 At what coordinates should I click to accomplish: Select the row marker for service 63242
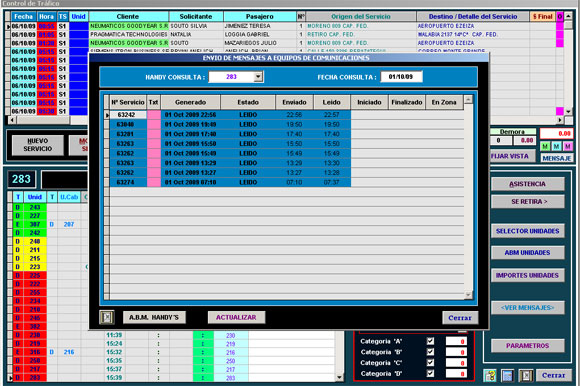107,115
